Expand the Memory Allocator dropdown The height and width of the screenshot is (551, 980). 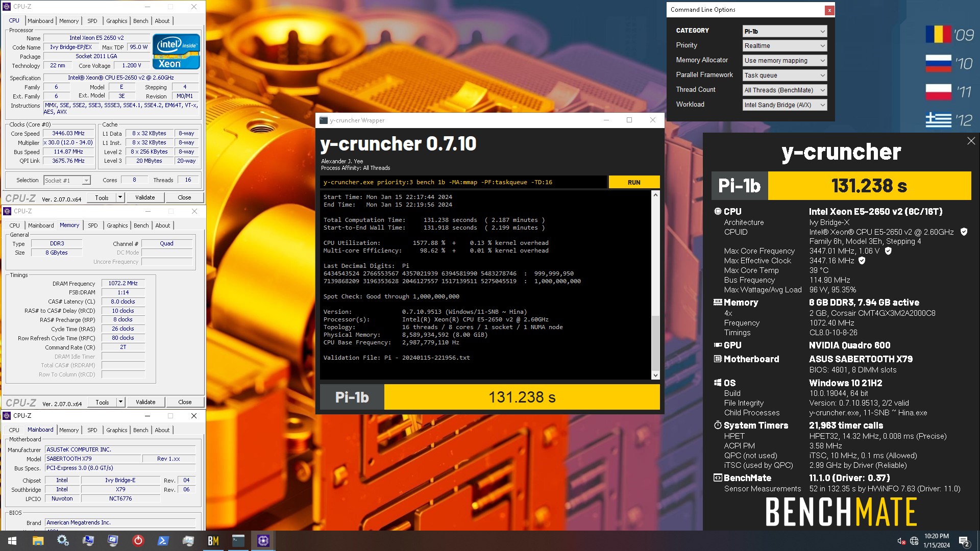[785, 61]
